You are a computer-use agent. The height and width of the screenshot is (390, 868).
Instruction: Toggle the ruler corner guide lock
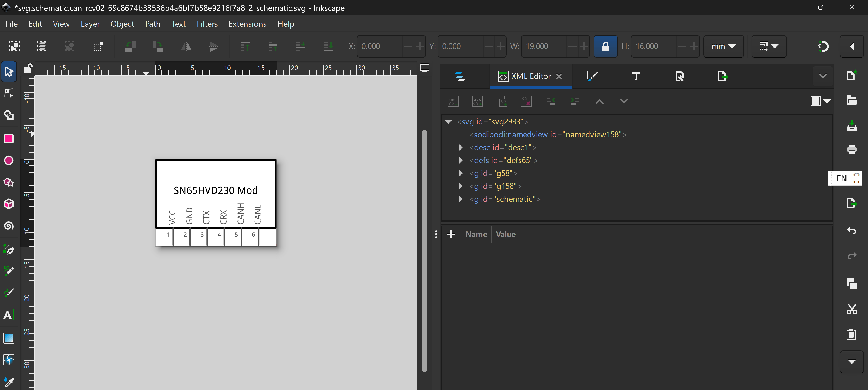[28, 68]
